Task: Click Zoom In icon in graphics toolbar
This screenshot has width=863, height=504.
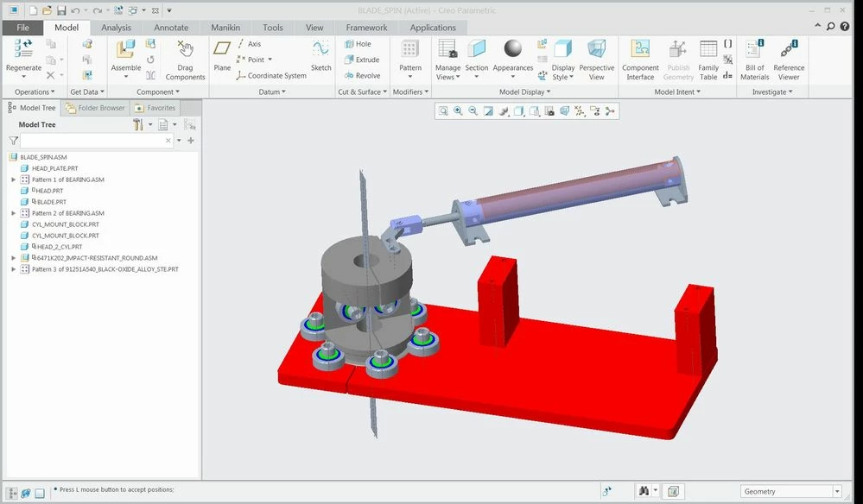Action: point(458,111)
